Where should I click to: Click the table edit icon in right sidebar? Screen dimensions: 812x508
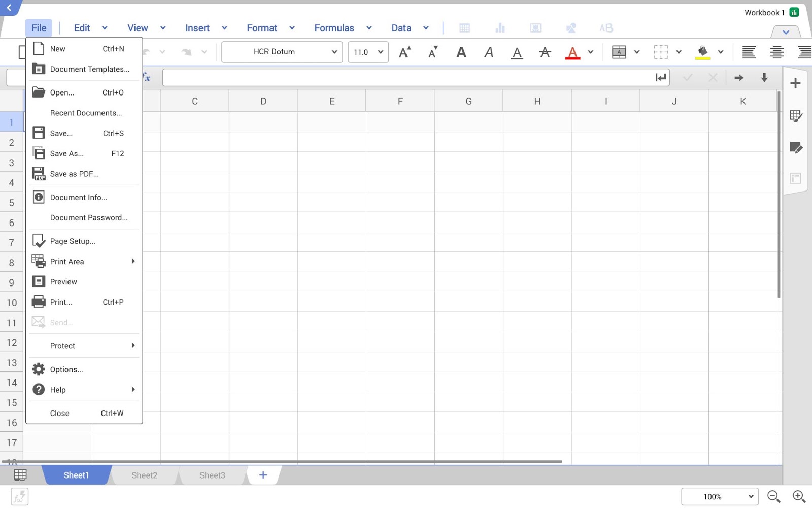[x=796, y=116]
